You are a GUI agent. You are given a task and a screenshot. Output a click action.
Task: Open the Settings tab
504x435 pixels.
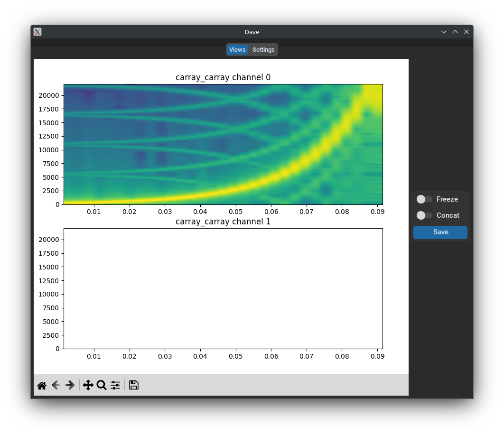(x=263, y=50)
